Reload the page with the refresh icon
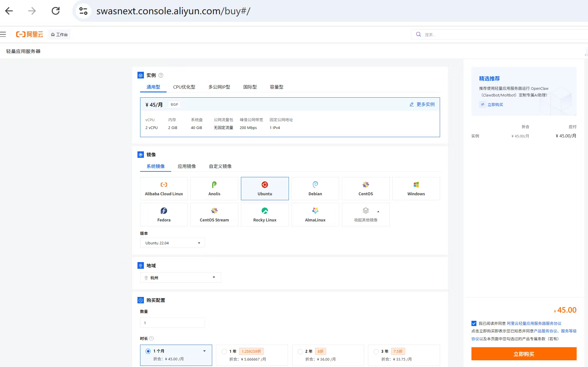Image resolution: width=588 pixels, height=367 pixels. click(x=56, y=11)
